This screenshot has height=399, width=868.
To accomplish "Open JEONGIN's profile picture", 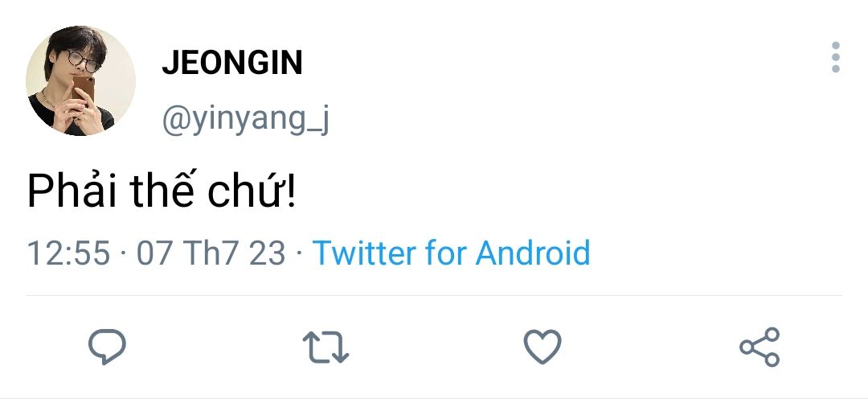I will 80,80.
